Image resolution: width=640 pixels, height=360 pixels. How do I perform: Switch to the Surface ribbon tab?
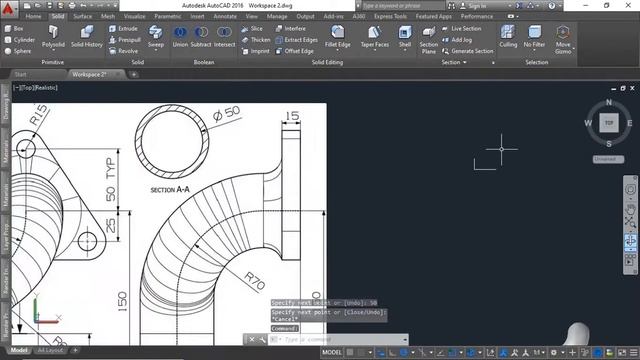82,16
